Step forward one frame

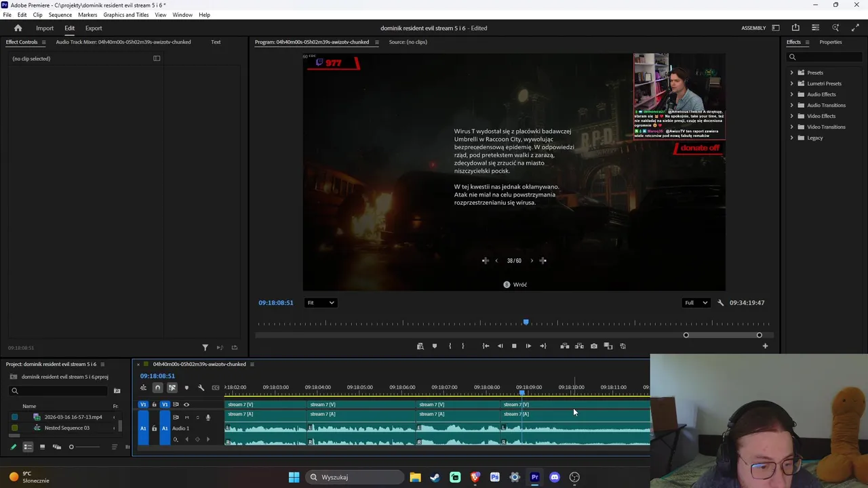pyautogui.click(x=528, y=346)
